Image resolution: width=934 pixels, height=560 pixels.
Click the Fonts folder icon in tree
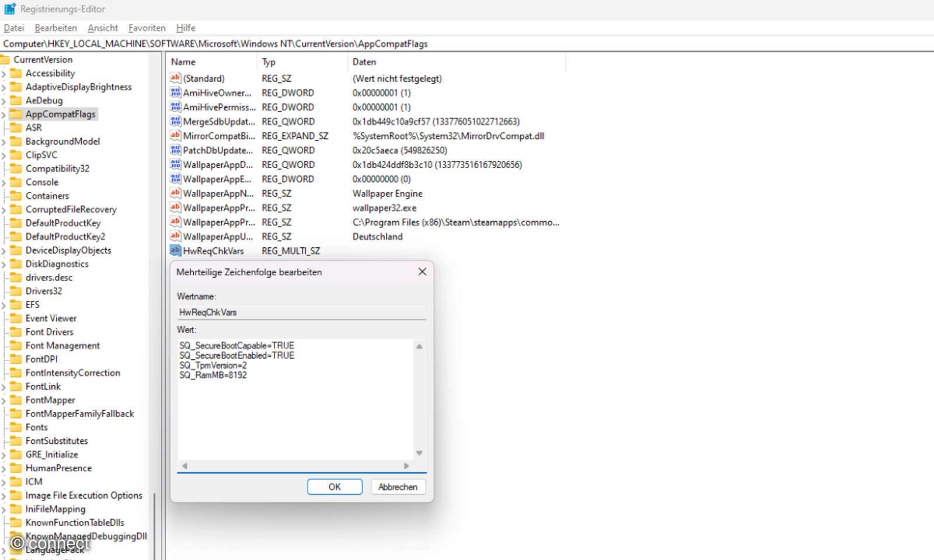pos(16,427)
